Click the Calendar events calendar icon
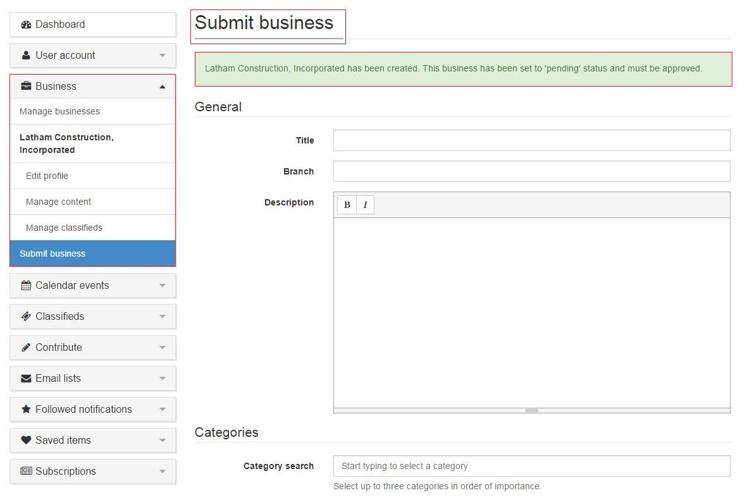 click(x=26, y=285)
